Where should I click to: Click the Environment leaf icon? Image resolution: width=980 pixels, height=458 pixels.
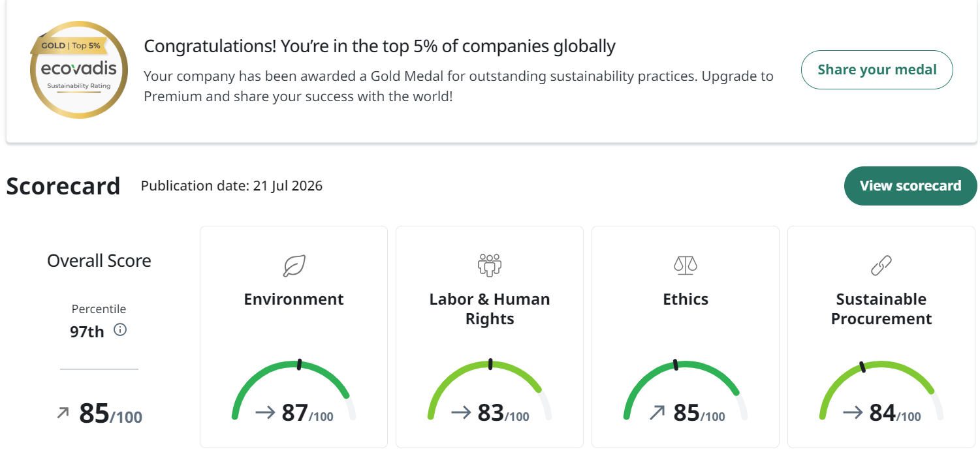[x=294, y=266]
